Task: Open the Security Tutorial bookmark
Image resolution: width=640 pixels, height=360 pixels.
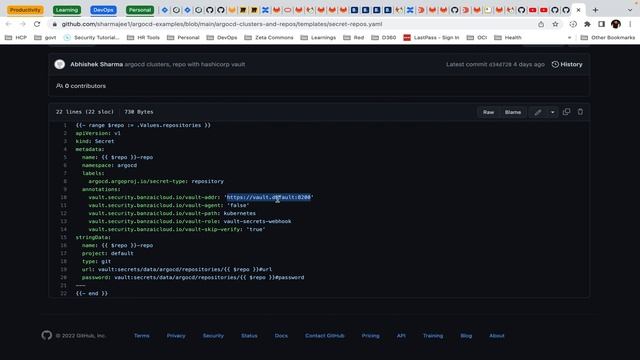Action: (92, 38)
